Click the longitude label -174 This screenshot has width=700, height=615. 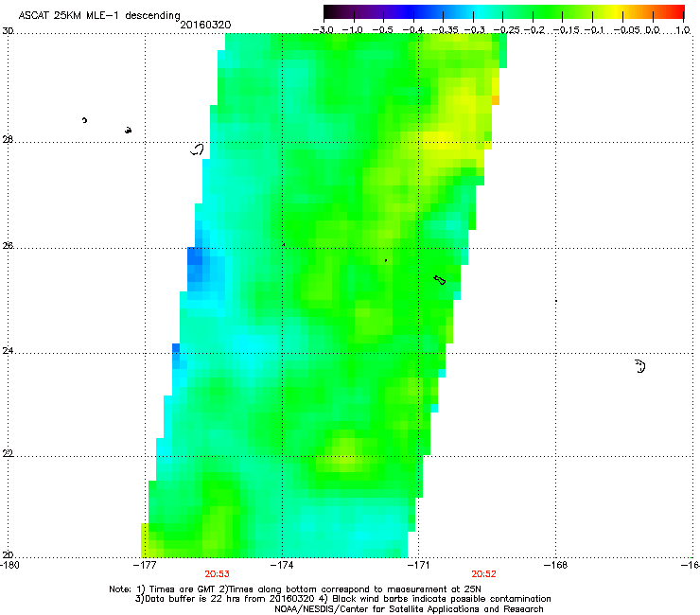point(282,565)
